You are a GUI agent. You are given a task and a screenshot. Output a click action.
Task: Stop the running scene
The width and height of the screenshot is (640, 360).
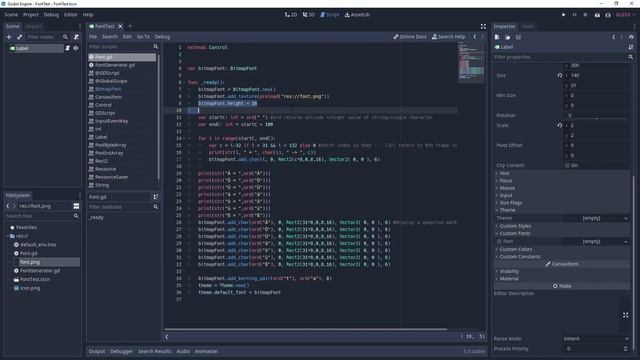click(585, 15)
